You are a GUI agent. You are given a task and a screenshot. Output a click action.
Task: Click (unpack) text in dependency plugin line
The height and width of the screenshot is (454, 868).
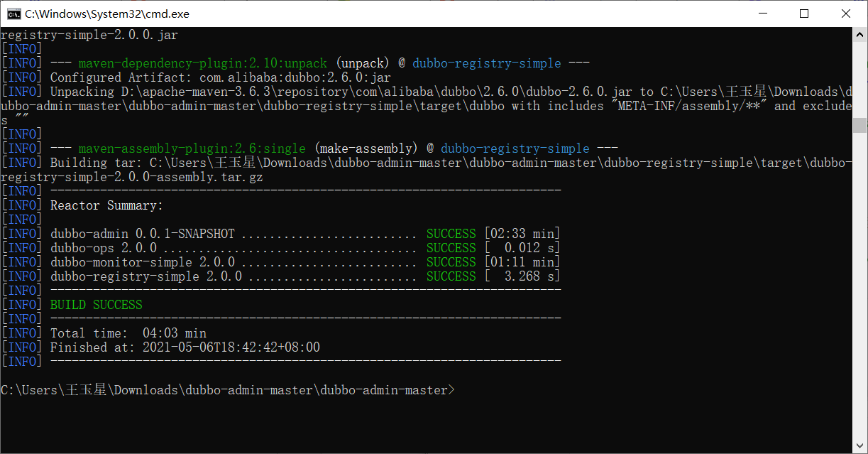point(363,63)
